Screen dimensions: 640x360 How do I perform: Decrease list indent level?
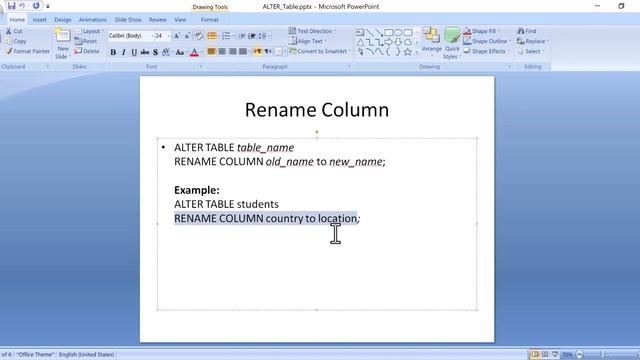(242, 36)
